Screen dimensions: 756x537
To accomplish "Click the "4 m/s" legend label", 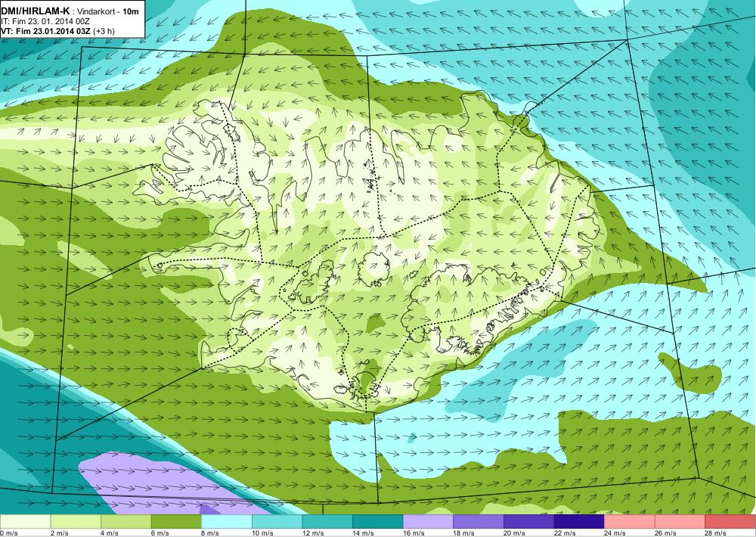I will [110, 533].
